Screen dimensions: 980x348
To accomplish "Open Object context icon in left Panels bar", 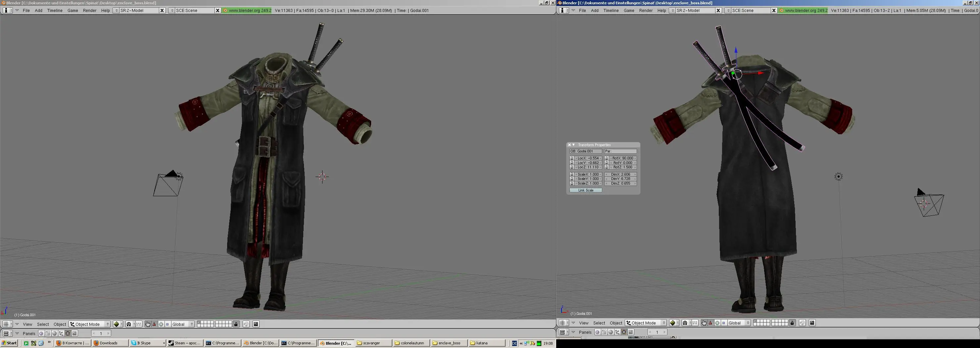I will coord(61,333).
